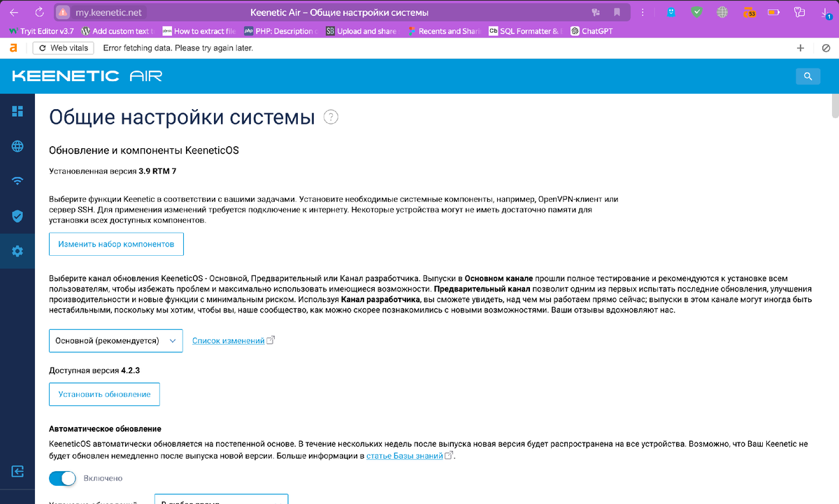Click 'Доступная версия 4.2.3' text
The image size is (839, 504).
94,370
